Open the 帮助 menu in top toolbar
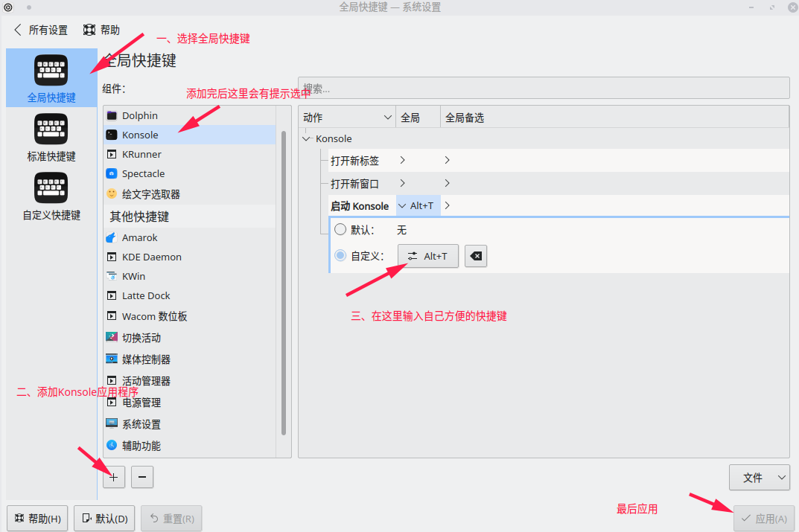This screenshot has width=799, height=532. (101, 30)
